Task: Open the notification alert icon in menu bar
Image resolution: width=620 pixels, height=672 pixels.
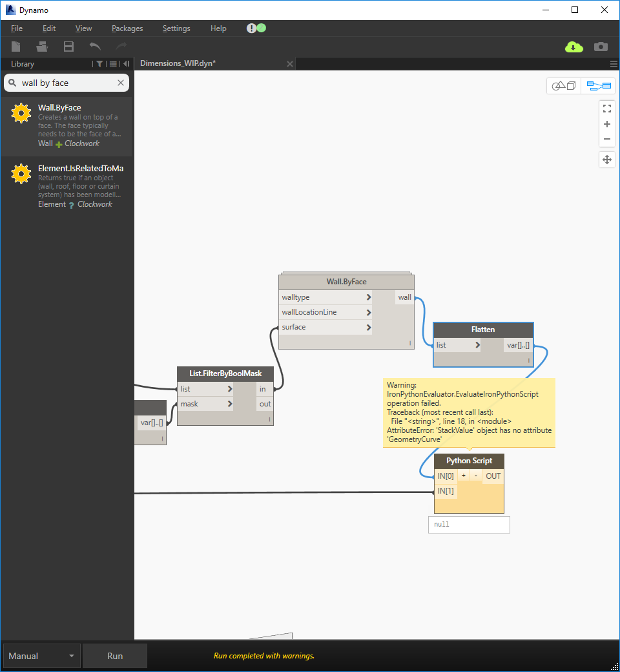Action: pos(251,28)
